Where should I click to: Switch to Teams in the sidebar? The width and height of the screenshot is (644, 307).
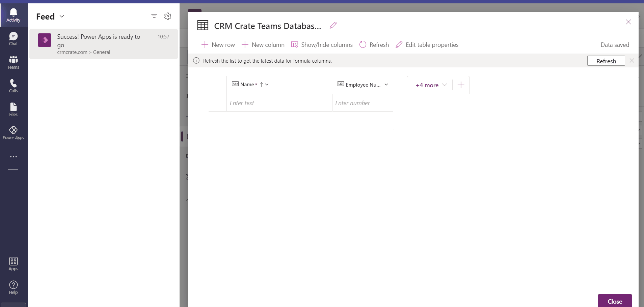pos(13,62)
